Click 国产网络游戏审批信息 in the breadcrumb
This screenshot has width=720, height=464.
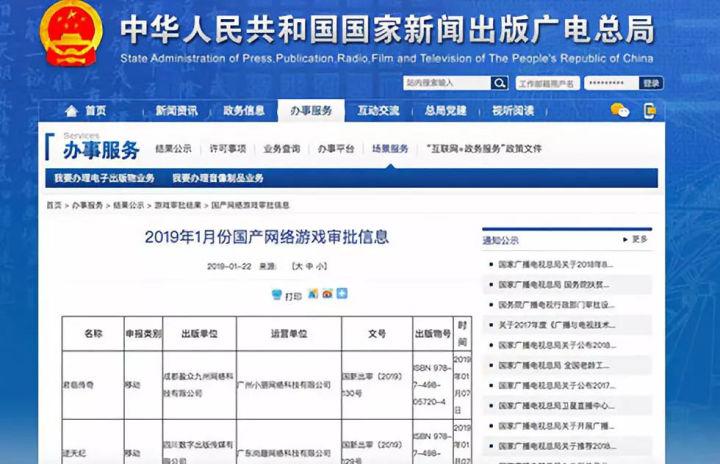pos(250,205)
